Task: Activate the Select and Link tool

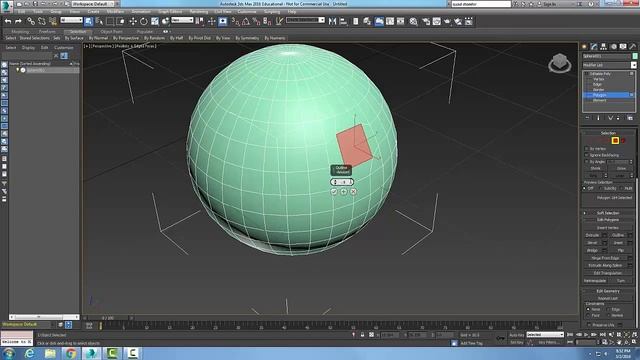Action: (x=31, y=21)
